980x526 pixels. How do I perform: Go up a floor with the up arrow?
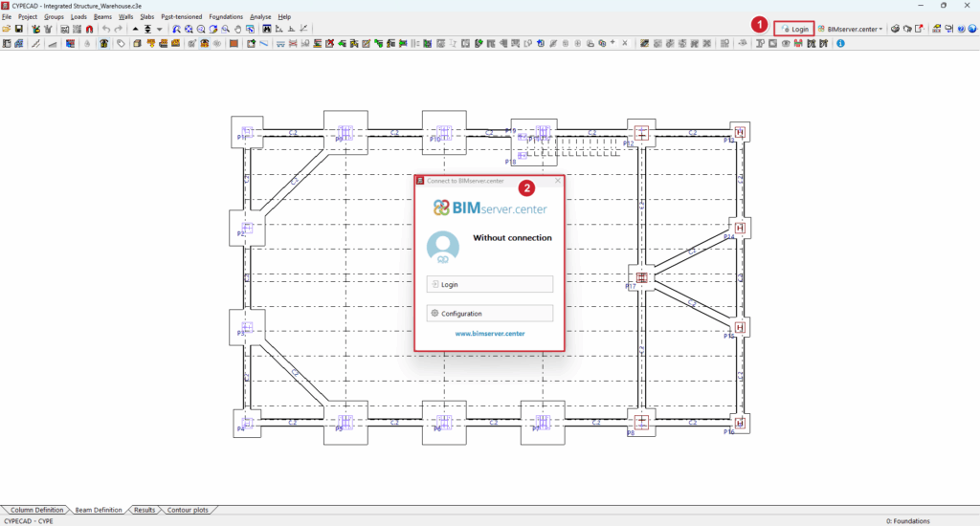tap(135, 30)
